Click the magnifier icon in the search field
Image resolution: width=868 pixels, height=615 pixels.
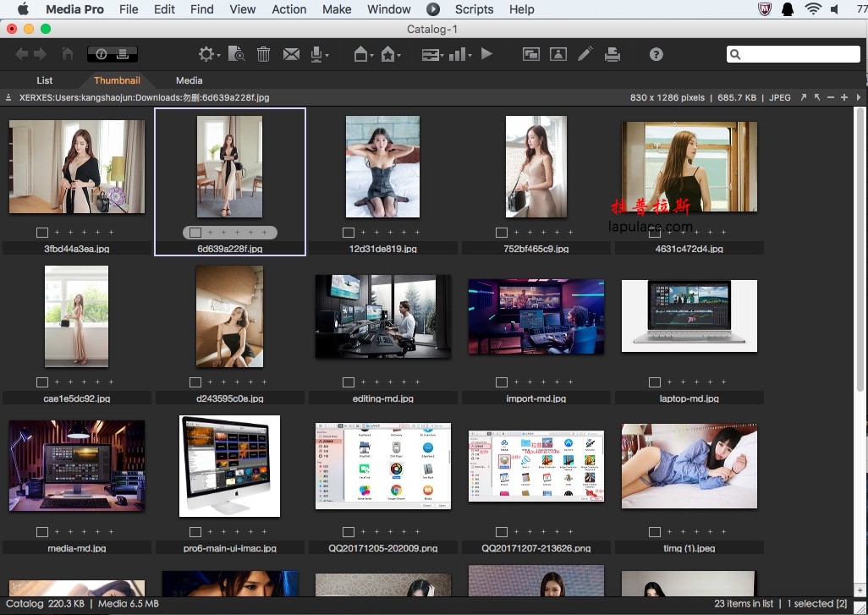735,54
